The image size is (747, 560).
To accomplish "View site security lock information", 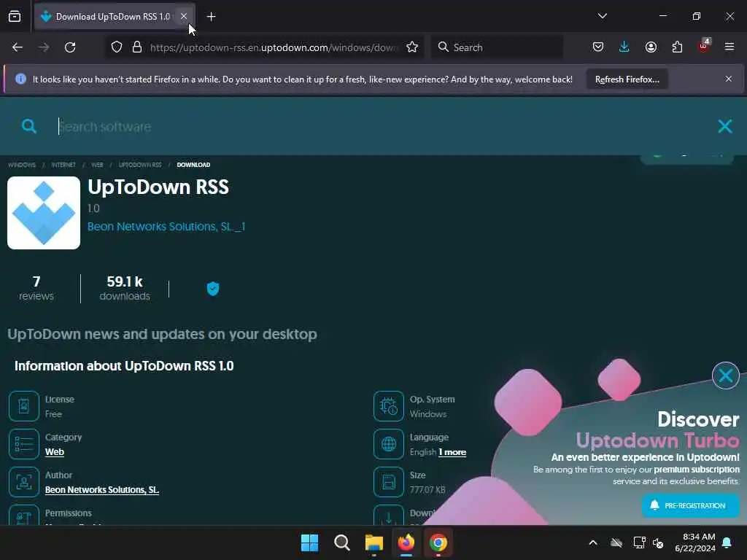I will click(x=136, y=47).
